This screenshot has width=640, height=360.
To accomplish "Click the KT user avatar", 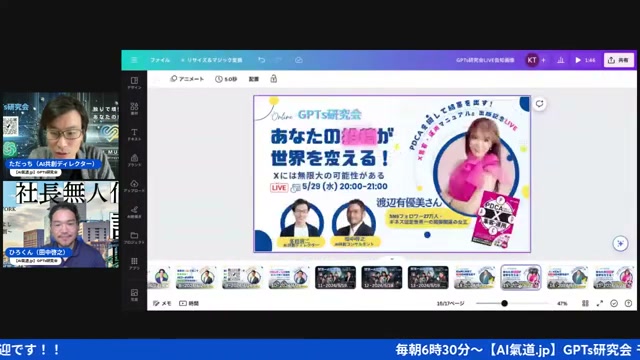I will click(x=532, y=60).
